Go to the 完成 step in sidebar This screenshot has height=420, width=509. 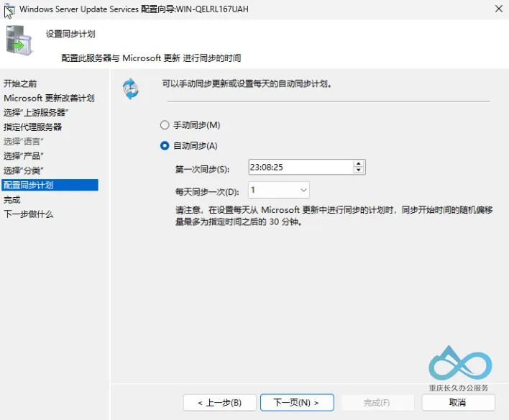[x=12, y=199]
